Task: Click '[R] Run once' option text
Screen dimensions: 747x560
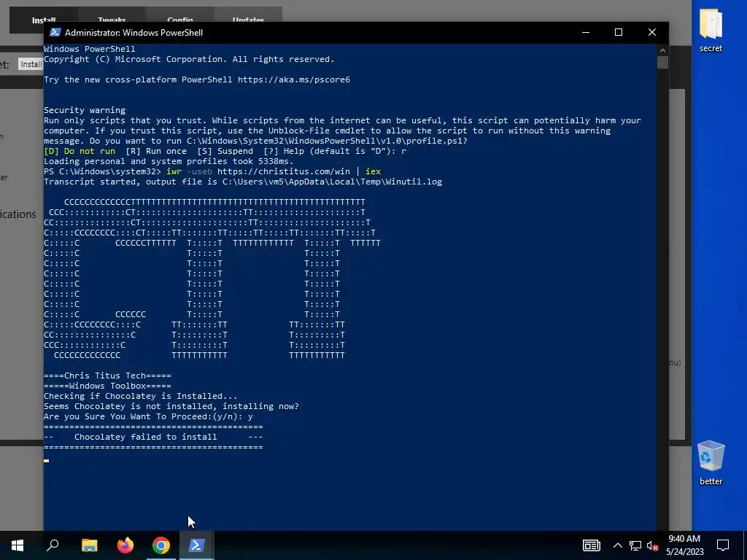Action: pos(156,151)
